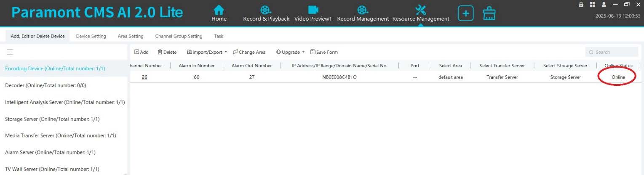This screenshot has height=175, width=644.
Task: Click the broom cleanup icon
Action: click(x=489, y=13)
